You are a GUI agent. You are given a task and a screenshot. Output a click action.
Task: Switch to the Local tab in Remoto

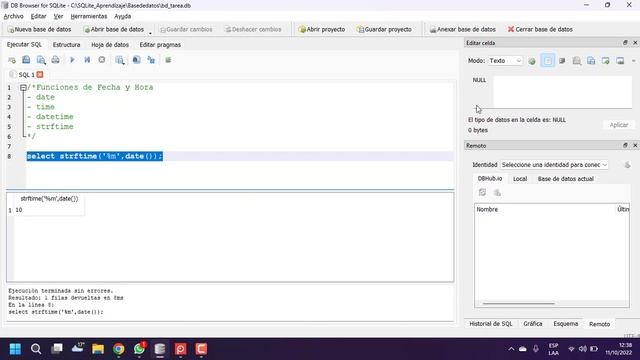pos(520,179)
